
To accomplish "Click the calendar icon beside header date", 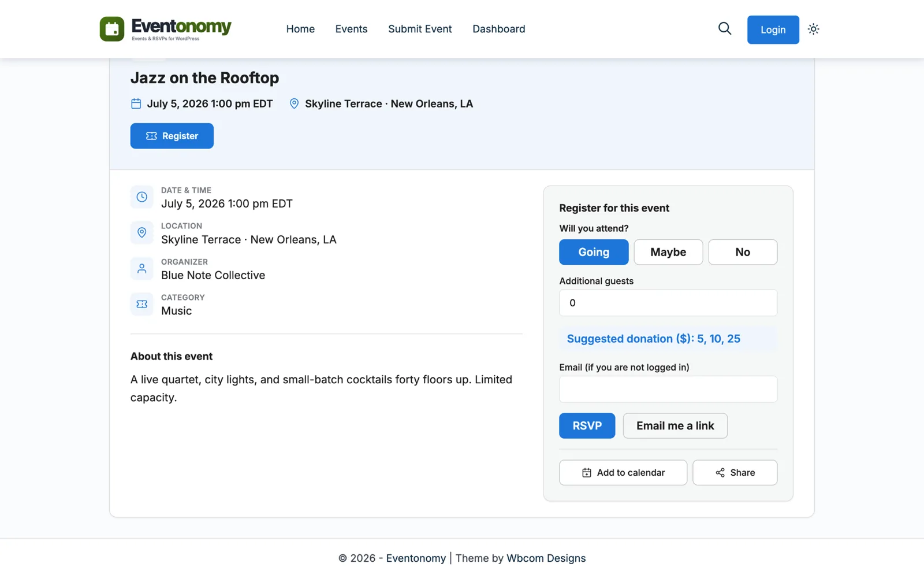I will 136,103.
